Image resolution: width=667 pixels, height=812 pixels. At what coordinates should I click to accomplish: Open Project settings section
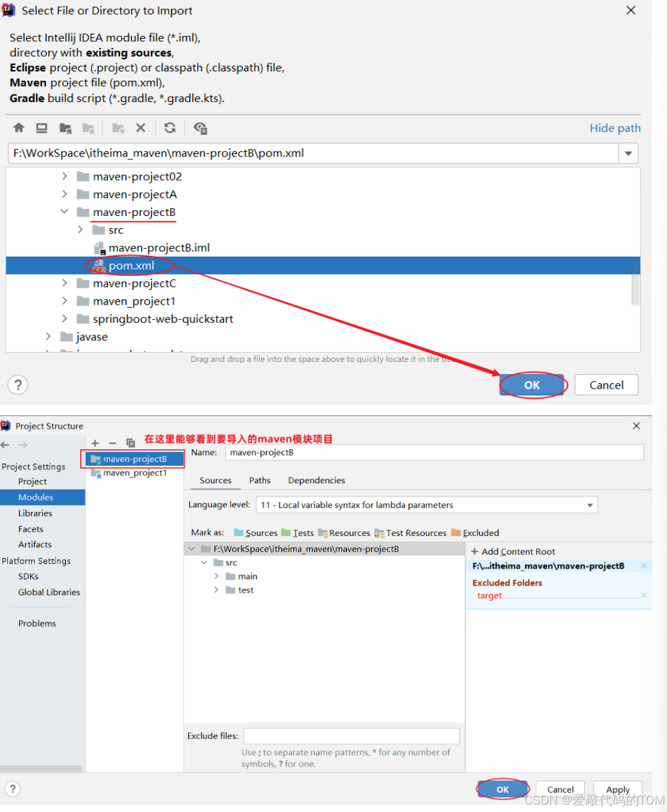(x=33, y=481)
